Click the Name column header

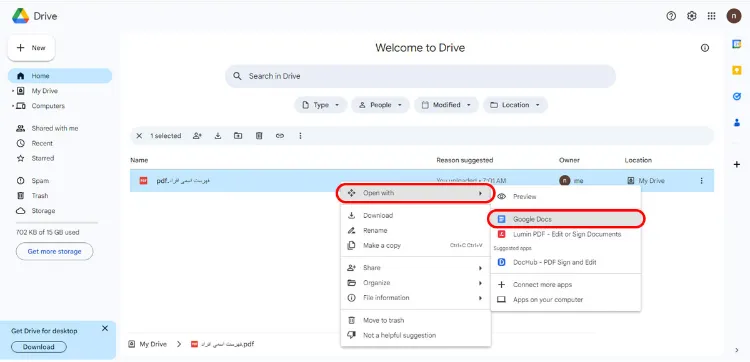(x=139, y=160)
